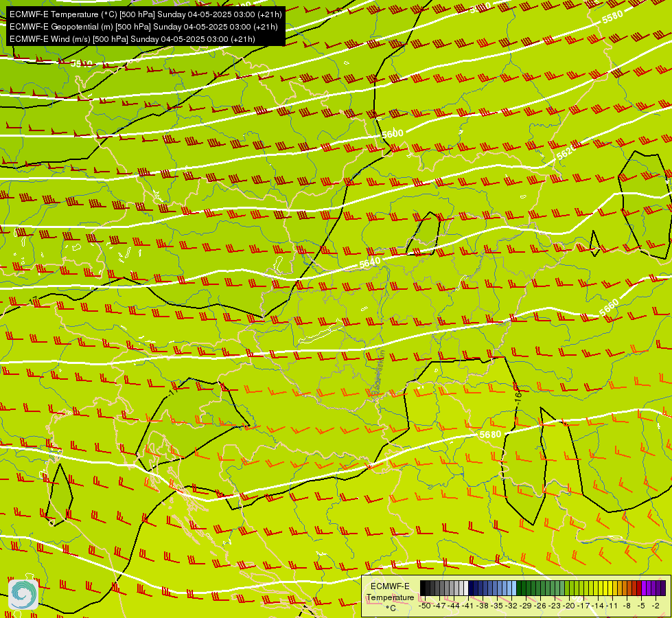Click the -2 tick label in the legend
Viewport: 672px width, 618px height.
656,606
